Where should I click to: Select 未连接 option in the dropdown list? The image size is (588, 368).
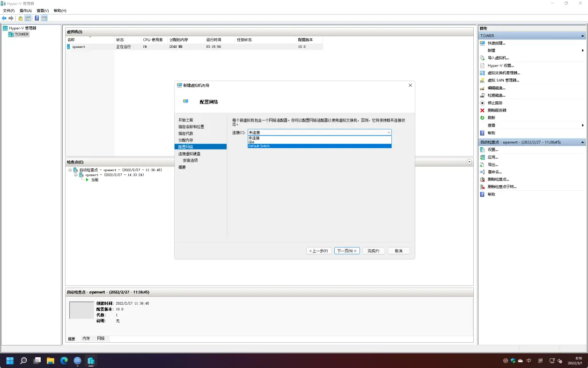[320, 138]
